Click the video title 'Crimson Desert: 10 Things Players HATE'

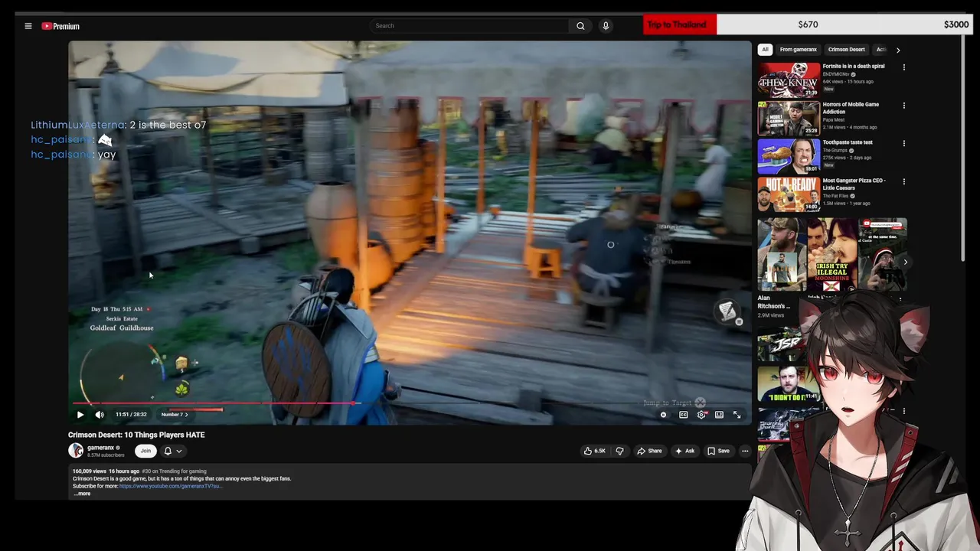(136, 435)
